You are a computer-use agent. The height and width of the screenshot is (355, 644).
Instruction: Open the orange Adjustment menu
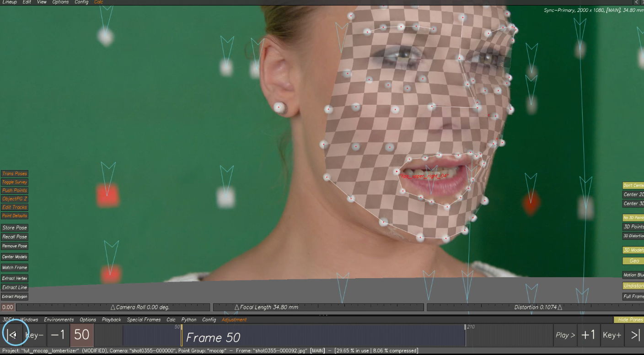click(234, 320)
